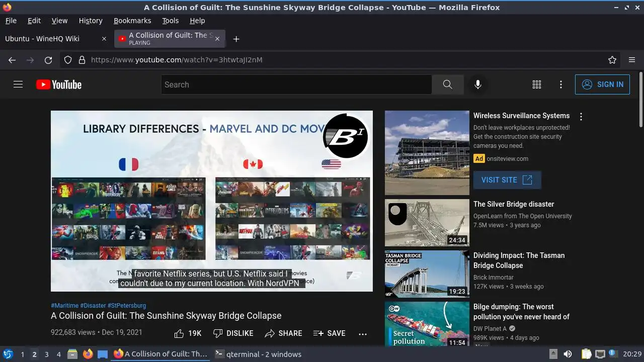The image size is (644, 362).
Task: Switch to qterminal - 2 windows taskbar entry
Action: click(x=258, y=354)
